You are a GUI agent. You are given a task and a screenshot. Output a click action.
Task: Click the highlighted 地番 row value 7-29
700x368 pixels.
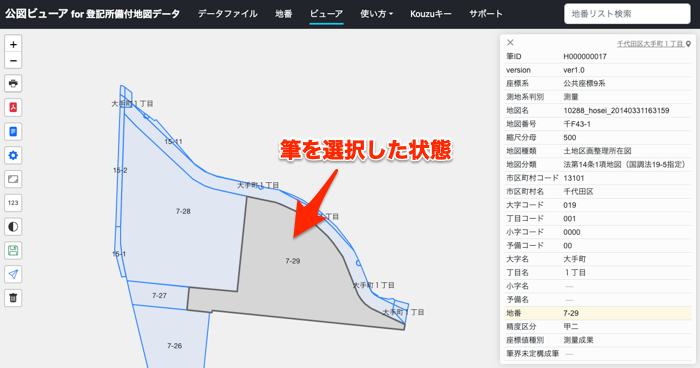[571, 313]
